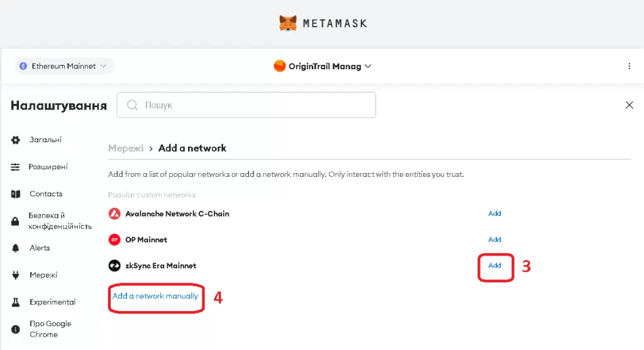
Task: Add the OP Mainnet network
Action: point(494,239)
